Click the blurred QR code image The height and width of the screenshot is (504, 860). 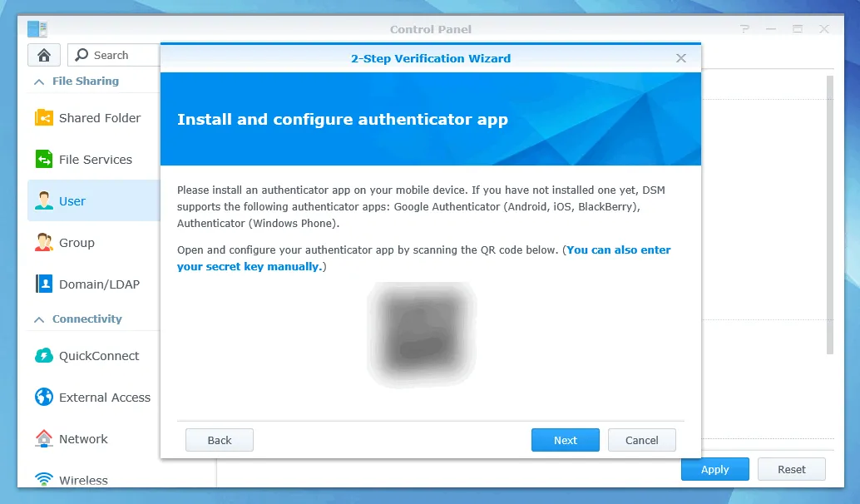point(422,334)
